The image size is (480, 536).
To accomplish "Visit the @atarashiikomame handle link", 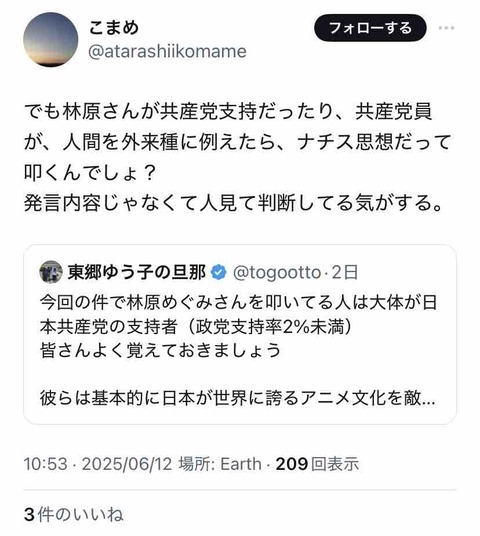I will (x=167, y=52).
